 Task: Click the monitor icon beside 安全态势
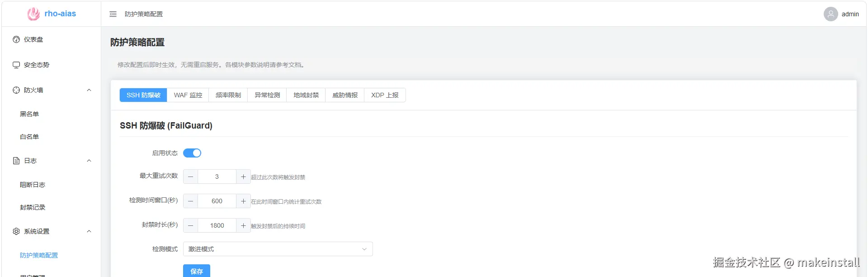point(16,65)
